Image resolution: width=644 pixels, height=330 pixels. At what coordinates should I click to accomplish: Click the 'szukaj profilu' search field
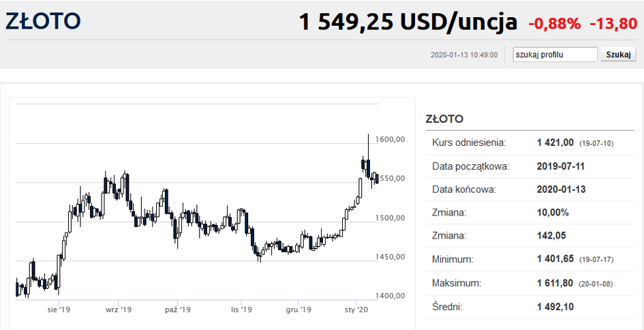(555, 55)
